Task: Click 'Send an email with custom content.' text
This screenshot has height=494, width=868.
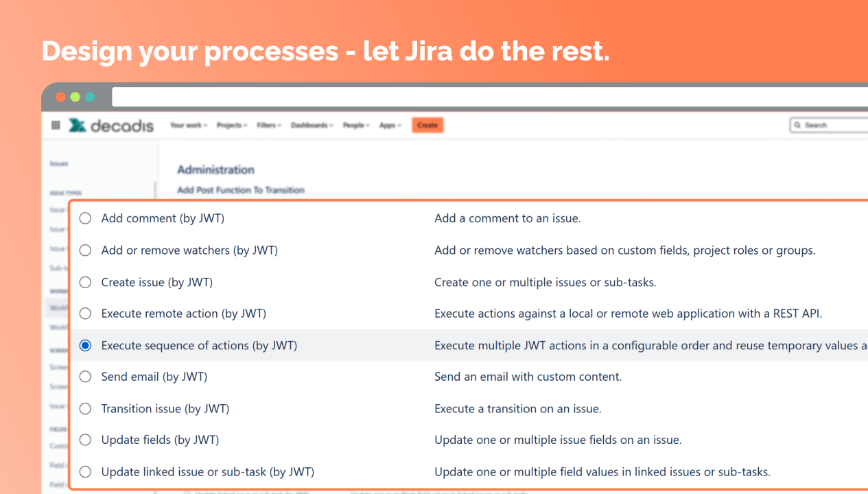Action: (528, 377)
